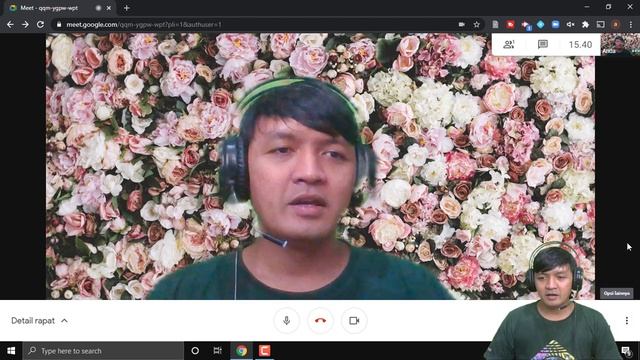Open the Extensions puzzle-piece menu

pyautogui.click(x=585, y=24)
